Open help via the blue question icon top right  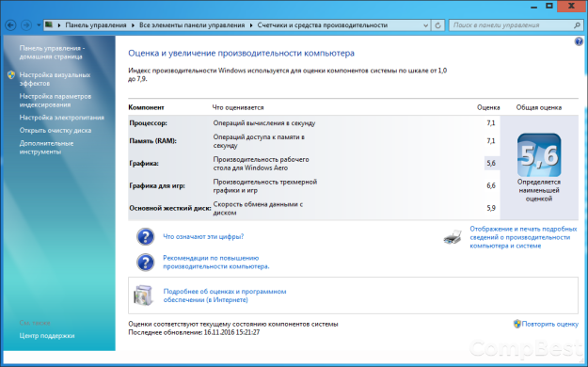[579, 41]
